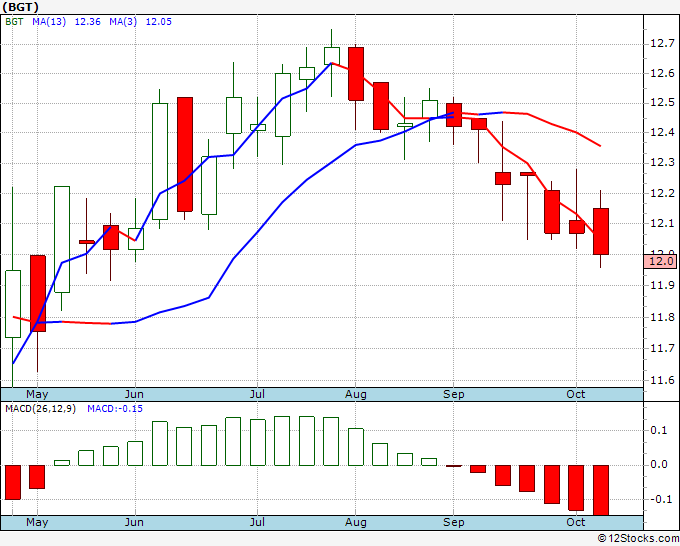Click the BGT legend label in green
The height and width of the screenshot is (546, 680).
pyautogui.click(x=14, y=21)
